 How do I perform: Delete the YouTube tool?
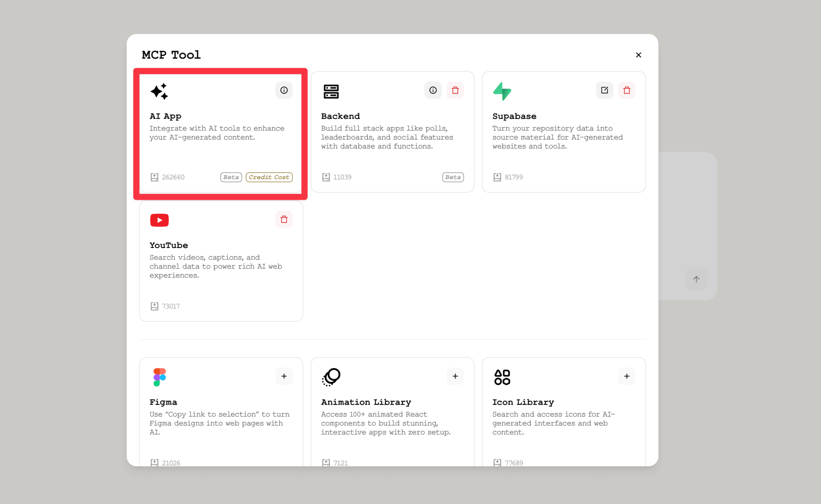pos(284,219)
